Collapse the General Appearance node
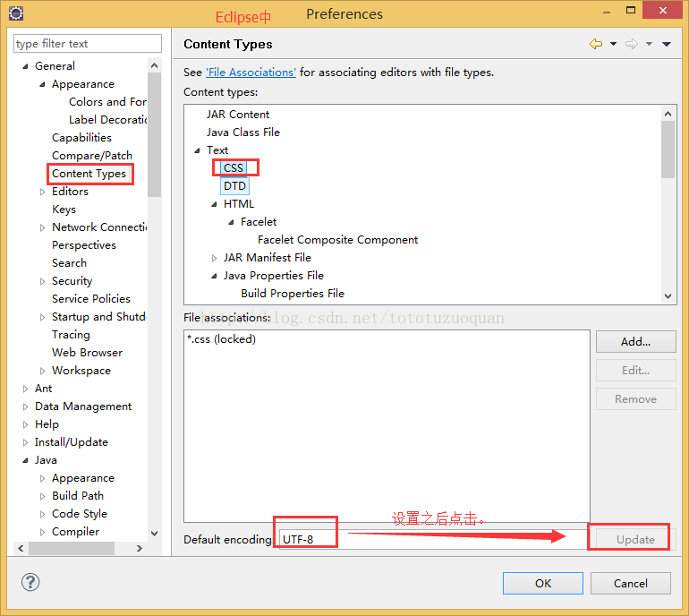 [x=42, y=84]
